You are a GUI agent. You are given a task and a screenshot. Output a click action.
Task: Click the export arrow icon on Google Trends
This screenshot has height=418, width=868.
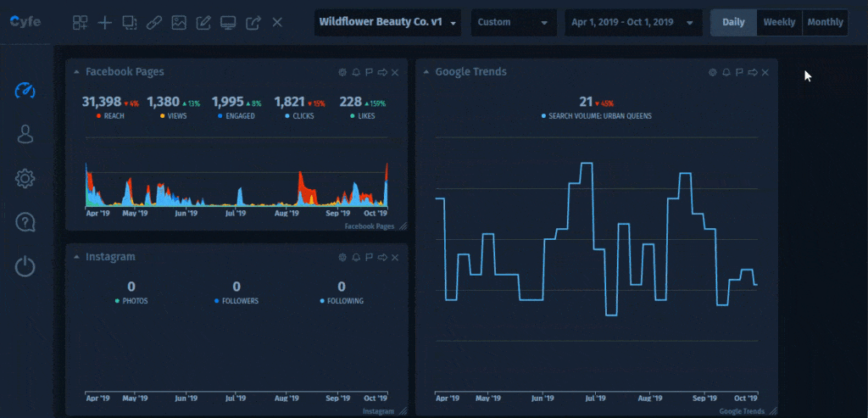click(x=753, y=73)
